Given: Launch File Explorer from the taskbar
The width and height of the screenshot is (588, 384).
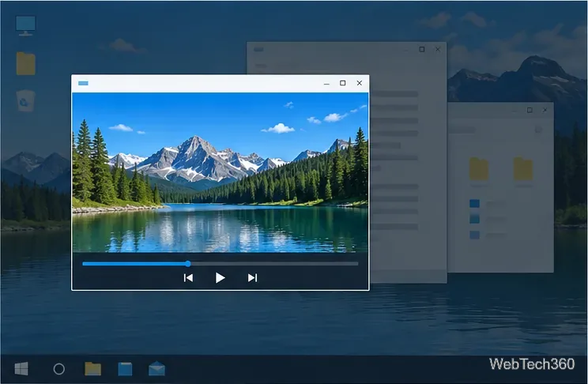Looking at the screenshot, I should tap(92, 369).
